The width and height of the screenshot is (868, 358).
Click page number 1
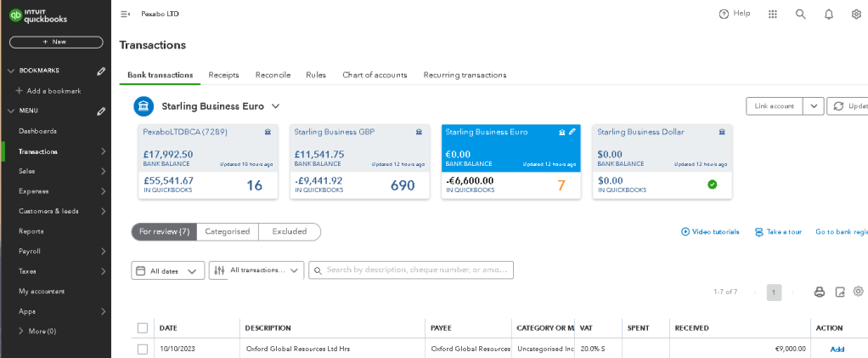[x=774, y=292]
